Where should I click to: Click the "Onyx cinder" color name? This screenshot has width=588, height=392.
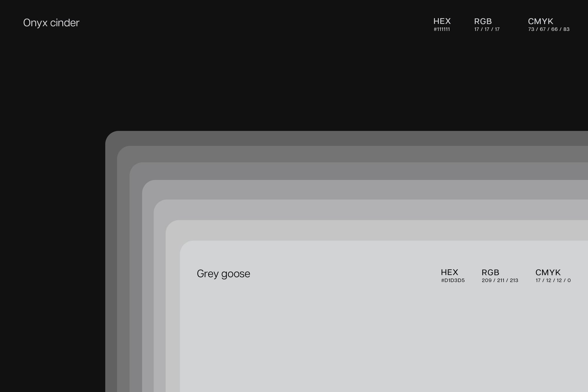click(51, 23)
